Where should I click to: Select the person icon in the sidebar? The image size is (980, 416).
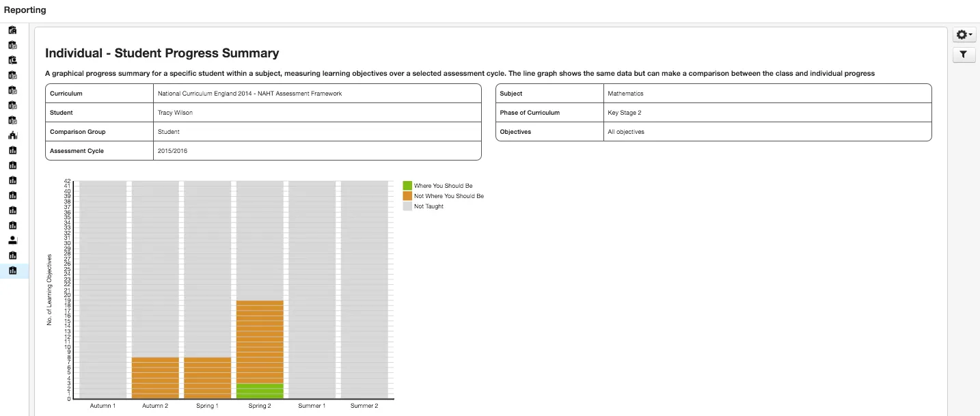(12, 240)
